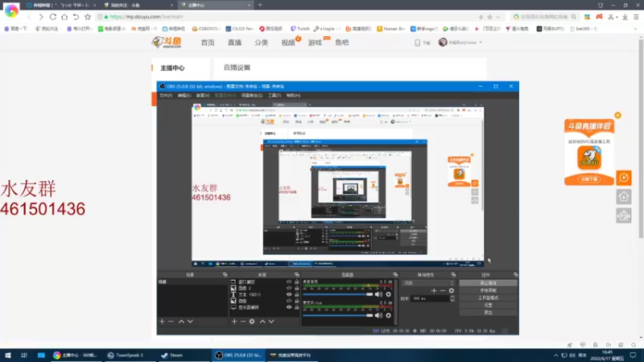The image size is (644, 362).
Task: Add a scene transition with plus icon
Action: pos(434,290)
